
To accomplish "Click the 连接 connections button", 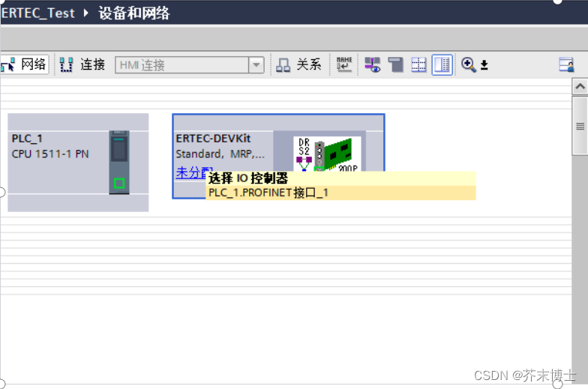I will (x=82, y=64).
